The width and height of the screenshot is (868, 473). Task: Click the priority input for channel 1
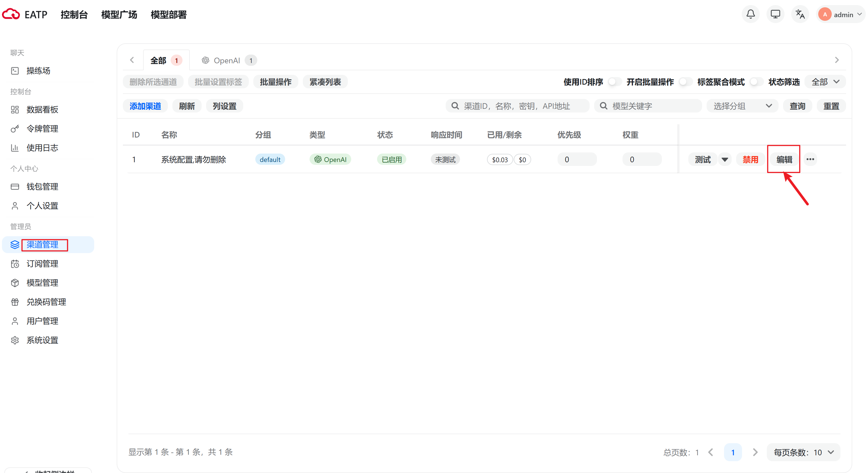(x=577, y=159)
